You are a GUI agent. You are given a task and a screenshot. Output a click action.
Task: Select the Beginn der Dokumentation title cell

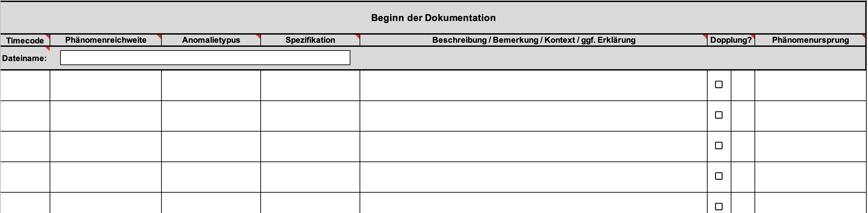(x=433, y=18)
